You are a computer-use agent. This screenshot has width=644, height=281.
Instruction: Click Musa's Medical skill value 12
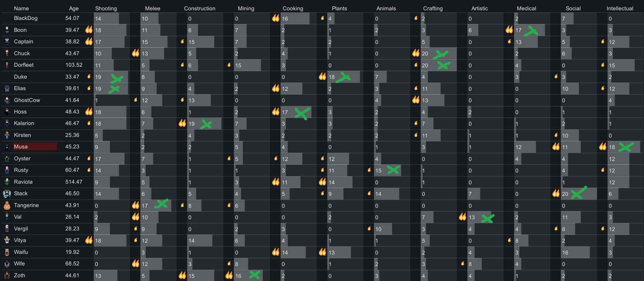pyautogui.click(x=519, y=147)
